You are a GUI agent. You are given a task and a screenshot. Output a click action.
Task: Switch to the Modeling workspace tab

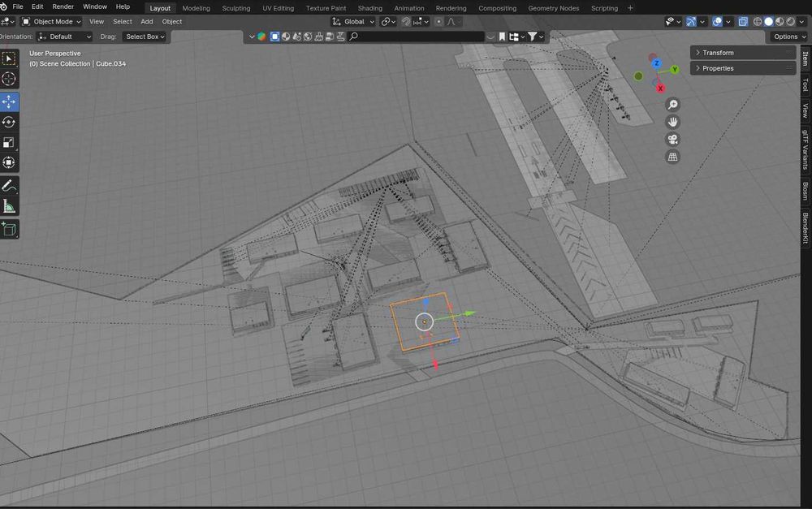pyautogui.click(x=197, y=8)
